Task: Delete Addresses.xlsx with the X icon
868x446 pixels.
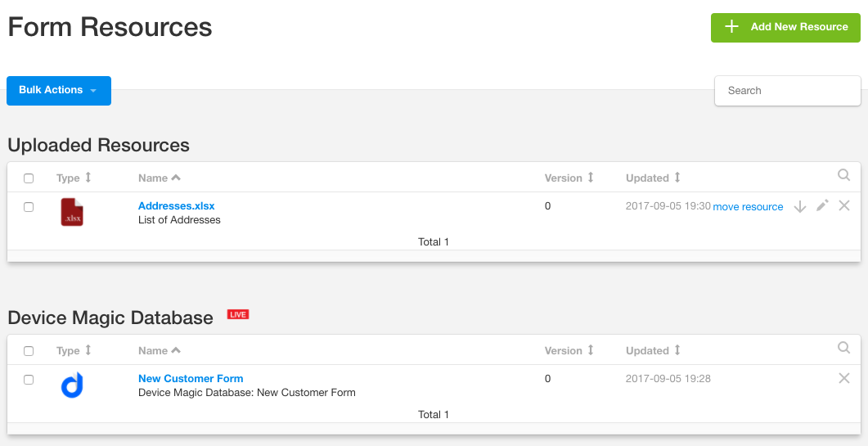Action: pos(843,205)
